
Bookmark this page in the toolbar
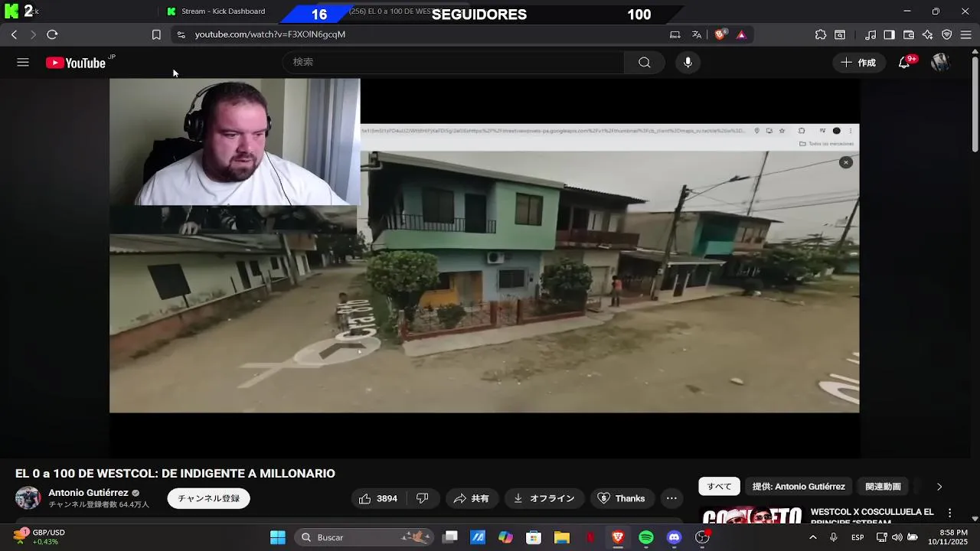(156, 34)
